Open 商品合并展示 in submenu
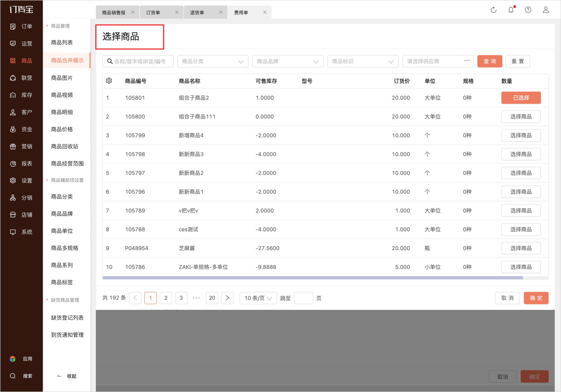The height and width of the screenshot is (392, 561). click(67, 60)
